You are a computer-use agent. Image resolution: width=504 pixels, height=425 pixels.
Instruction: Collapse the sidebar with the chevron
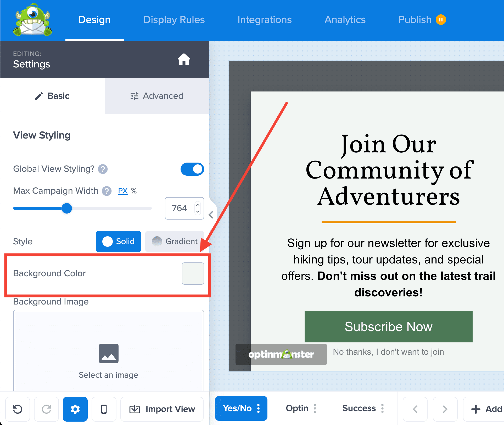(211, 215)
